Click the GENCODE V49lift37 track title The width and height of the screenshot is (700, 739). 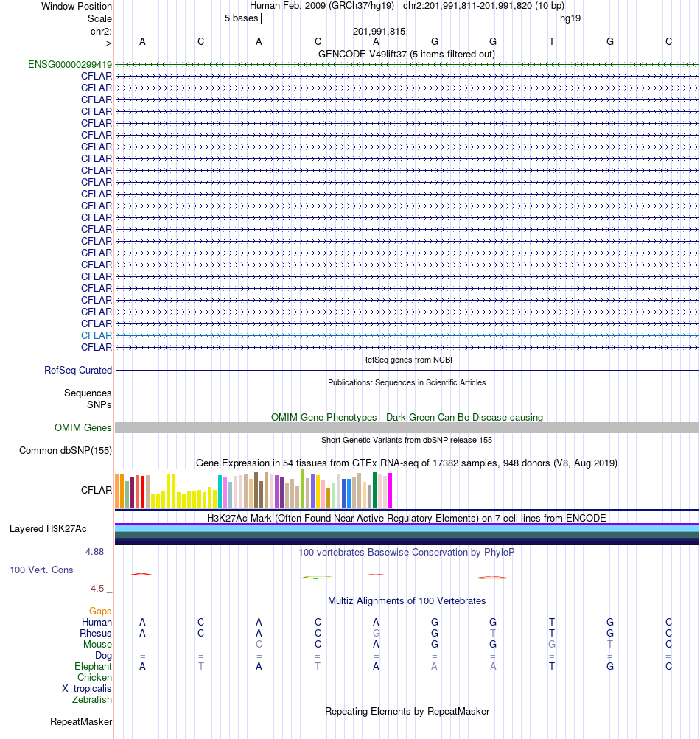point(406,55)
